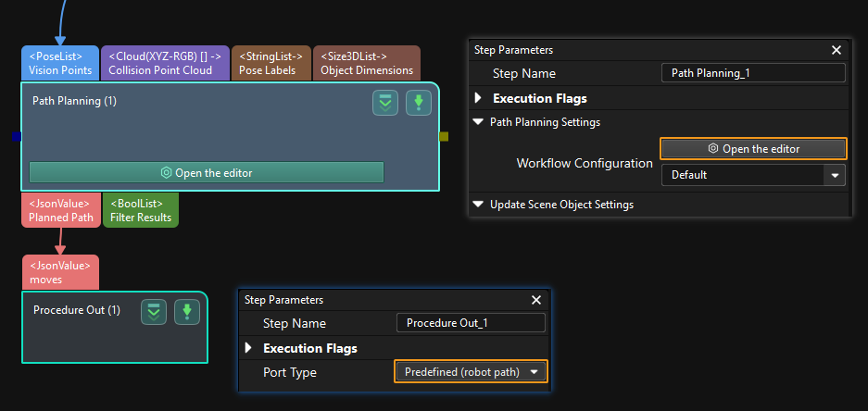Select the Collision Point Cloud input port

tap(164, 63)
